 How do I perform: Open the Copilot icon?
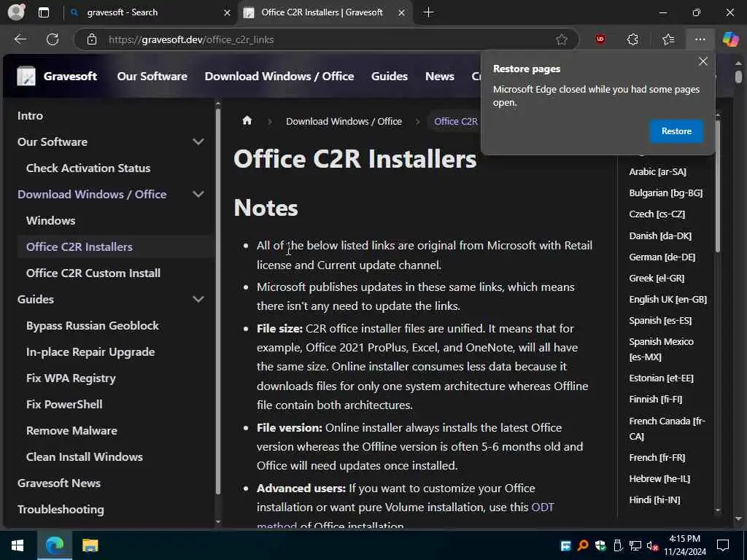[730, 39]
